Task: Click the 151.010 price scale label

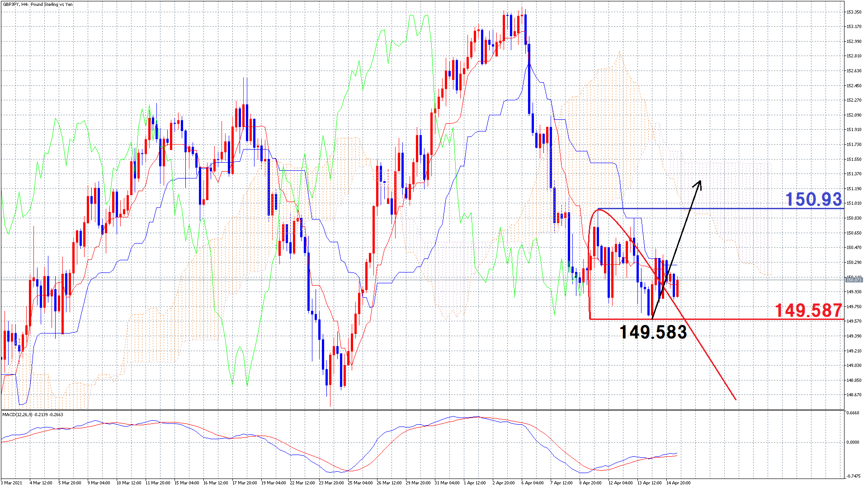Action: click(x=854, y=203)
